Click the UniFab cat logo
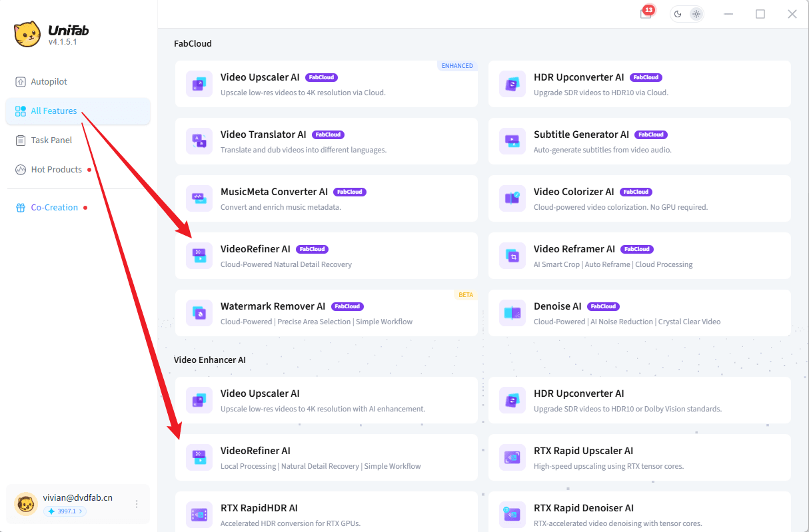 pos(27,35)
